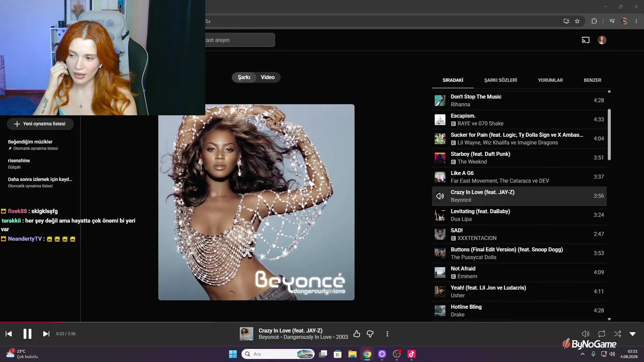Click the Cast to device icon
The width and height of the screenshot is (644, 362).
(x=586, y=40)
